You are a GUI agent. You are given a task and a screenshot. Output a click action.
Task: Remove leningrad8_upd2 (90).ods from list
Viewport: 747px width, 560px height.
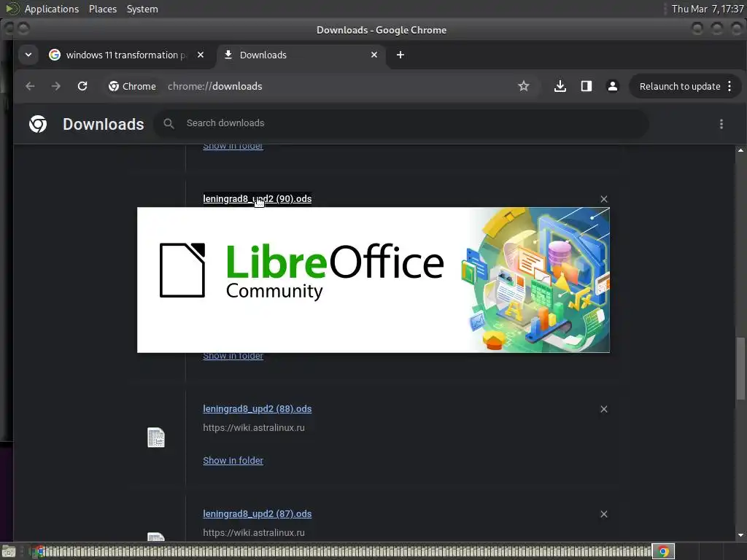tap(604, 199)
